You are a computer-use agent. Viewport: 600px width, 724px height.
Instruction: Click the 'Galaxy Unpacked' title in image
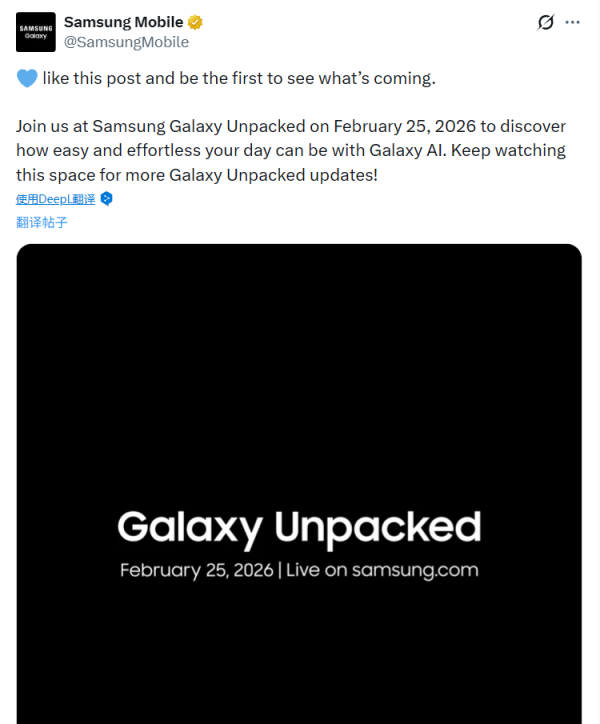click(299, 527)
